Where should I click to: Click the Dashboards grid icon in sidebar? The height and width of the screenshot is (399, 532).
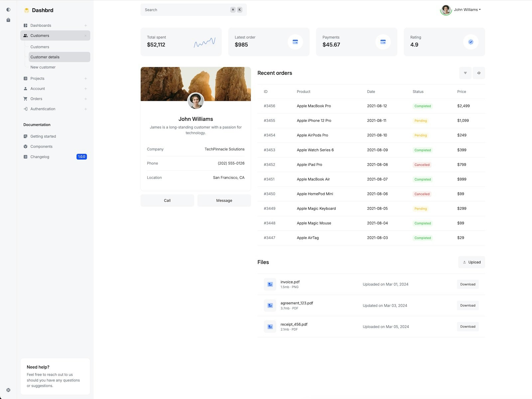click(x=26, y=25)
